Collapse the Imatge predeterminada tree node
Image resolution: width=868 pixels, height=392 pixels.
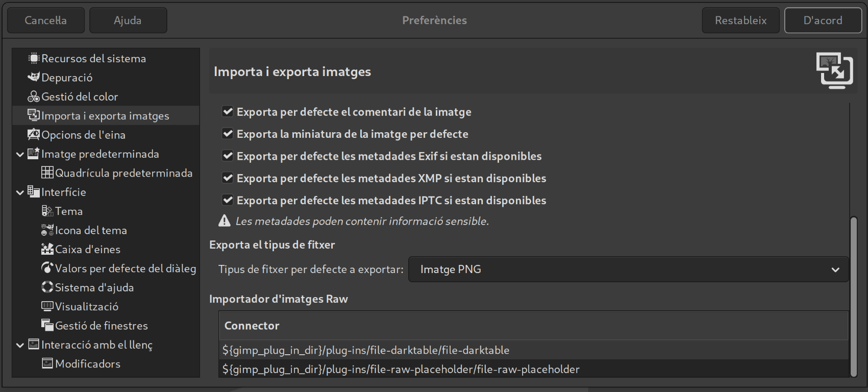pyautogui.click(x=20, y=154)
